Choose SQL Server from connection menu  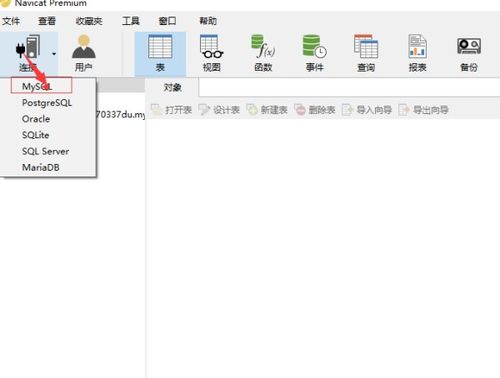(45, 151)
